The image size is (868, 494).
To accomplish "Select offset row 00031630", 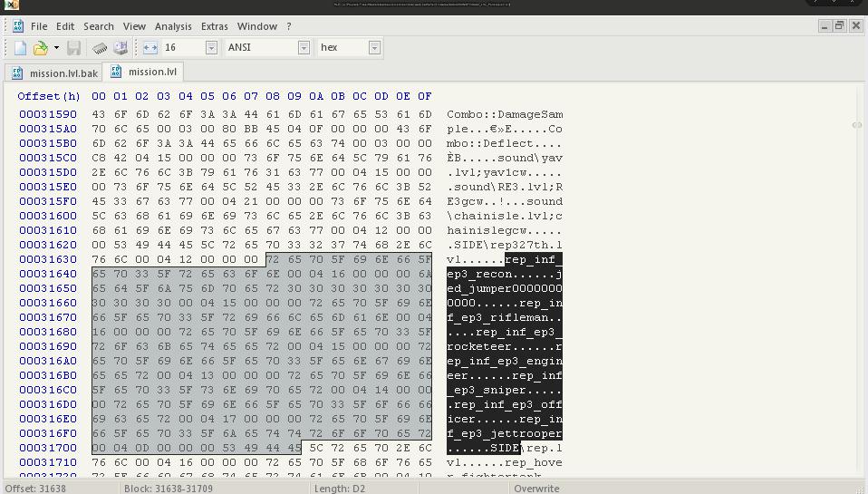I will [x=48, y=259].
